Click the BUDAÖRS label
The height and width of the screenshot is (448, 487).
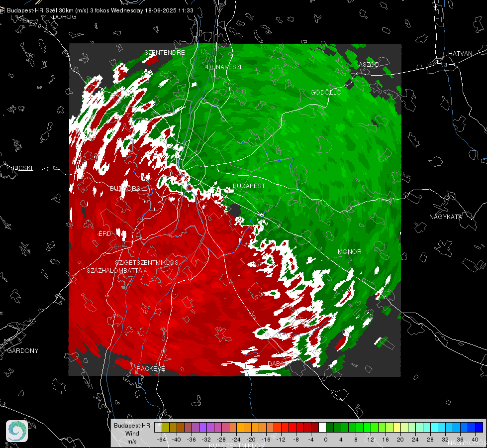tap(125, 188)
